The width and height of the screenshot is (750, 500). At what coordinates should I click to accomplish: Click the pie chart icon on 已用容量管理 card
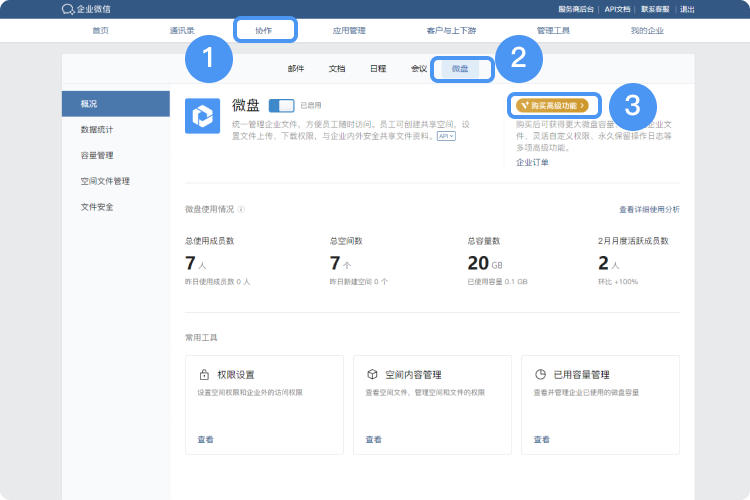(x=540, y=374)
